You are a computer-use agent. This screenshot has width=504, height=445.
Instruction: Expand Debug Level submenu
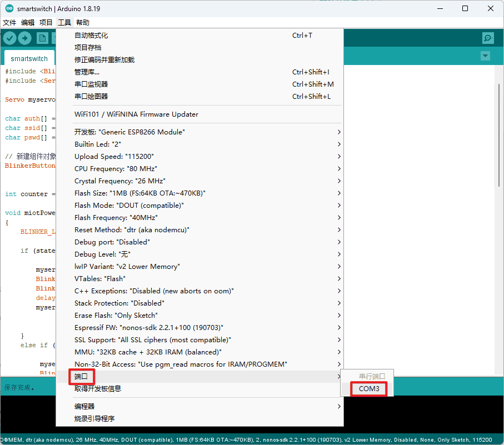[x=199, y=254]
